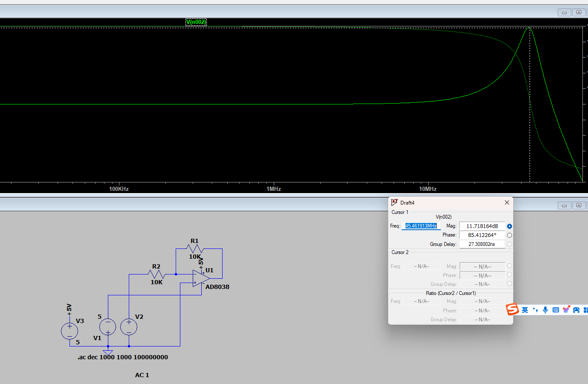Image resolution: width=588 pixels, height=384 pixels.
Task: Select resistor R2 in the schematic
Action: [156, 274]
